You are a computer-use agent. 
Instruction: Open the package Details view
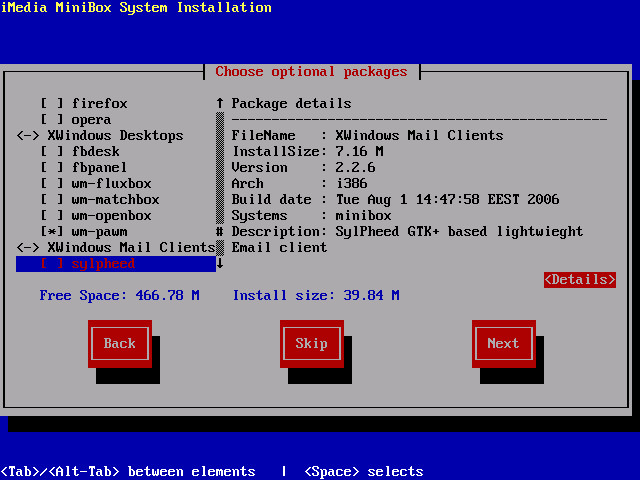(x=580, y=280)
